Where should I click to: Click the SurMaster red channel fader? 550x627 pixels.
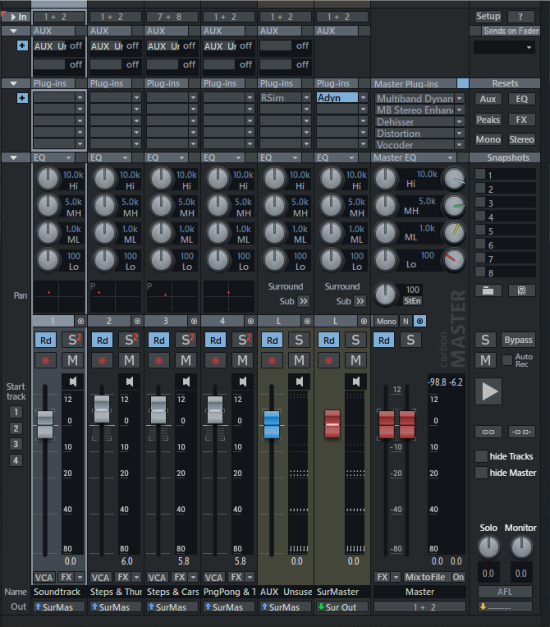[332, 424]
